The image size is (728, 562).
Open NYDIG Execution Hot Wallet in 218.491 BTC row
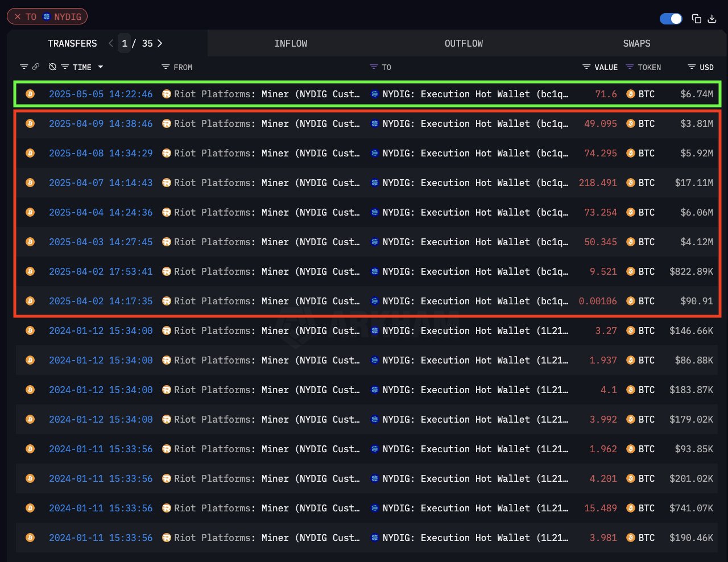coord(475,183)
